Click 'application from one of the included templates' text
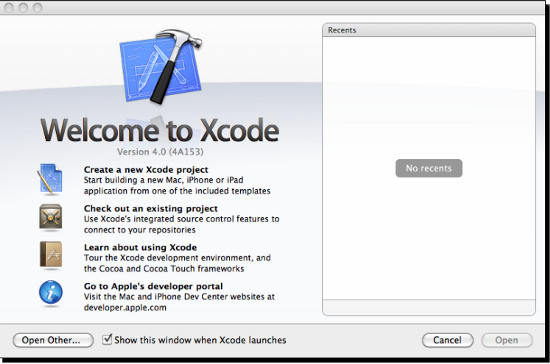Viewport: 550px width, 364px height. [x=177, y=191]
